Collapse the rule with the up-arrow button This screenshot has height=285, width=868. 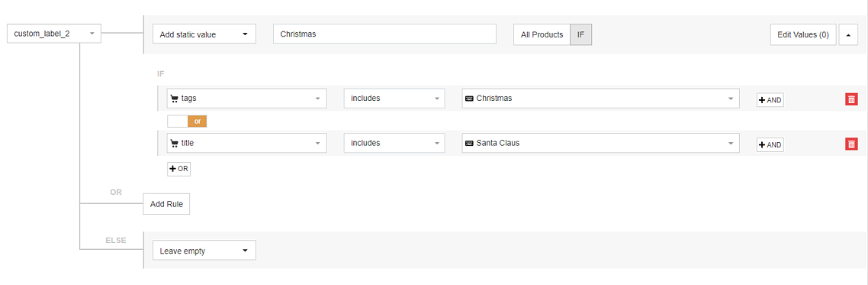(848, 34)
